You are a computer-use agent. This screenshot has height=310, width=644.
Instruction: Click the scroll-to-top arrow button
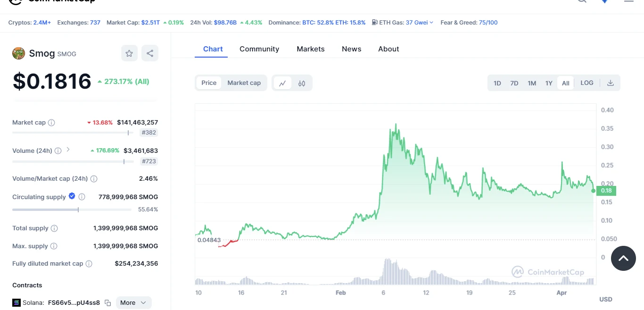click(623, 258)
